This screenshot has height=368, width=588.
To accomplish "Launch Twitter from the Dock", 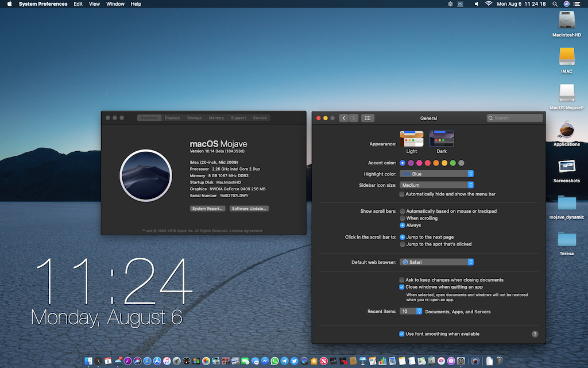I will (295, 361).
